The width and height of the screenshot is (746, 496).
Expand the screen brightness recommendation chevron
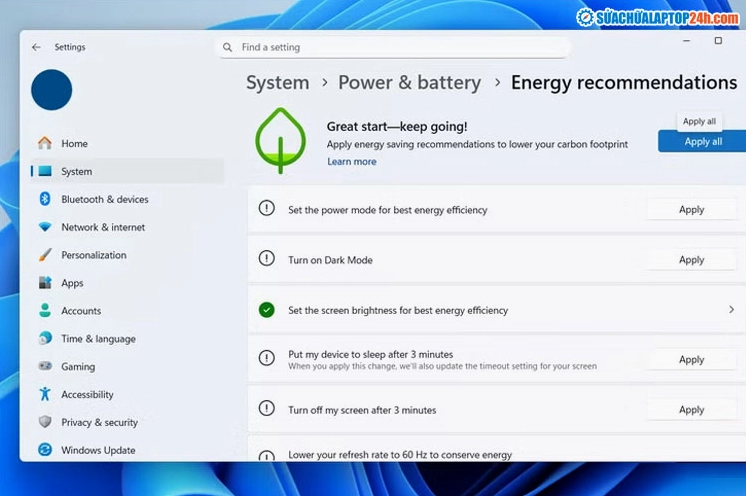coord(731,310)
